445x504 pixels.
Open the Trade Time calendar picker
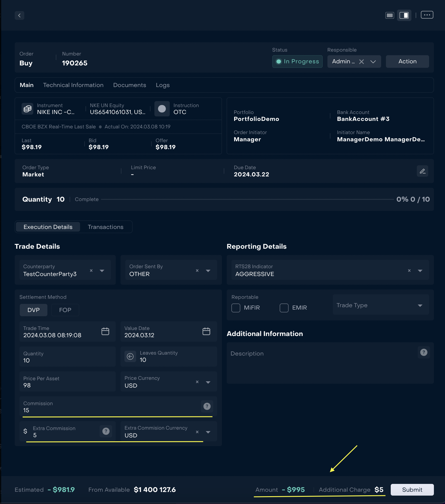[x=105, y=331]
